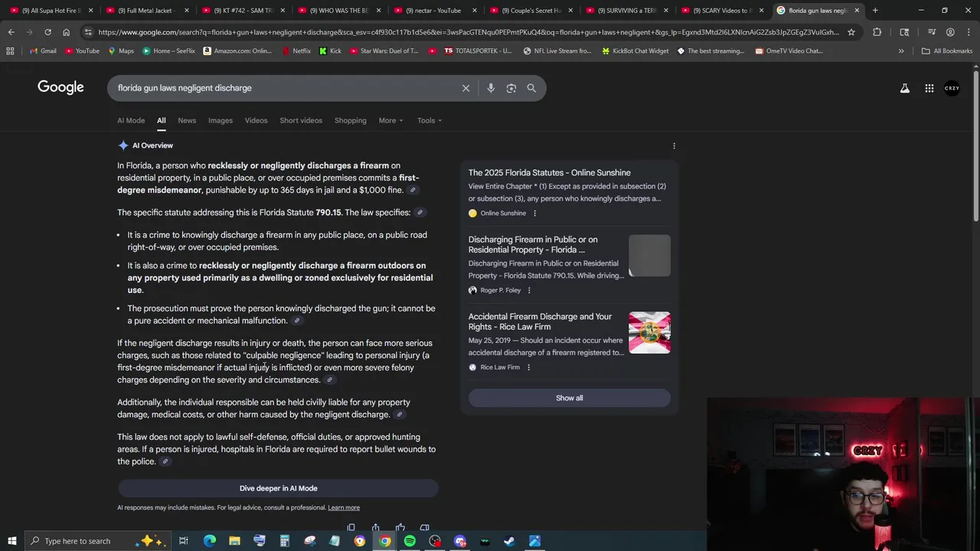Open source link icon after Statute 790.15

pos(420,212)
